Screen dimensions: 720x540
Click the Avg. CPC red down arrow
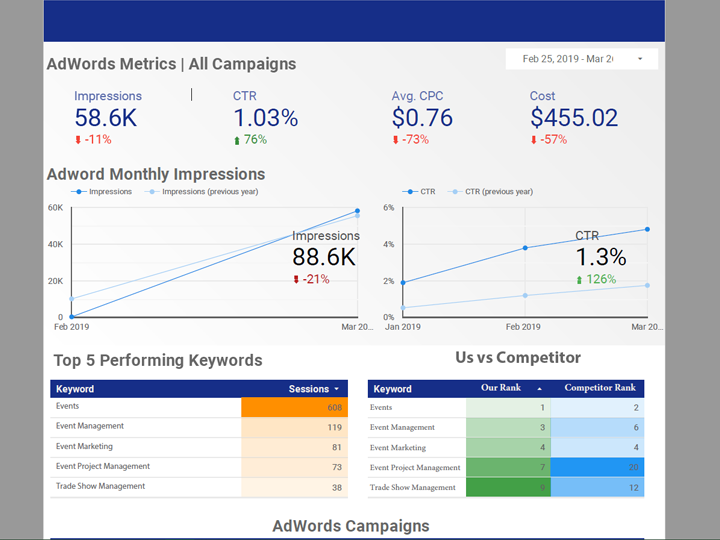pos(395,140)
